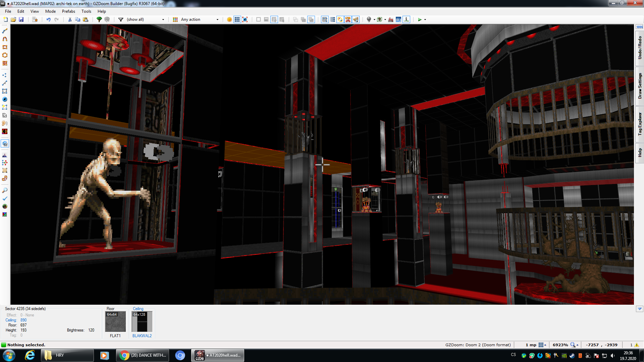Screen dimensions: 644x362
Task: Open the Prefabs menu
Action: coord(68,11)
